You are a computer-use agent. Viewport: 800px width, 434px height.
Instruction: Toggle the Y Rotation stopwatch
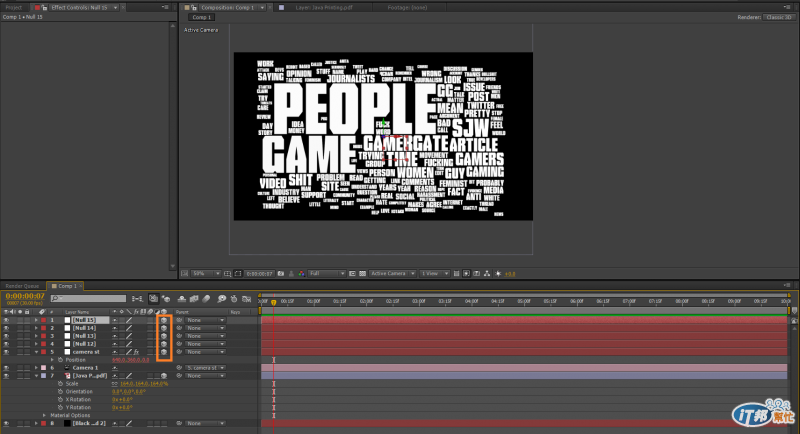60,407
